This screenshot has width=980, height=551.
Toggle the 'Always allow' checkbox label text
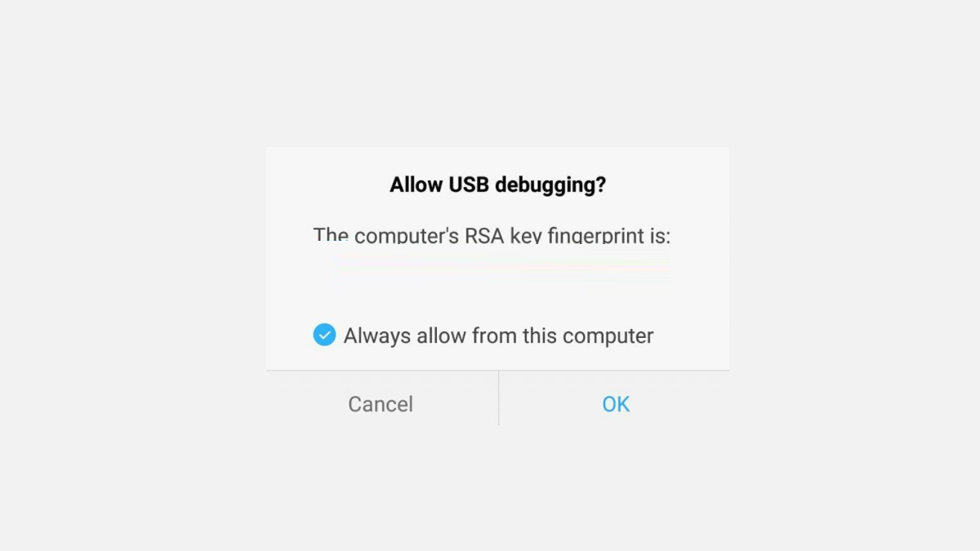coord(498,335)
